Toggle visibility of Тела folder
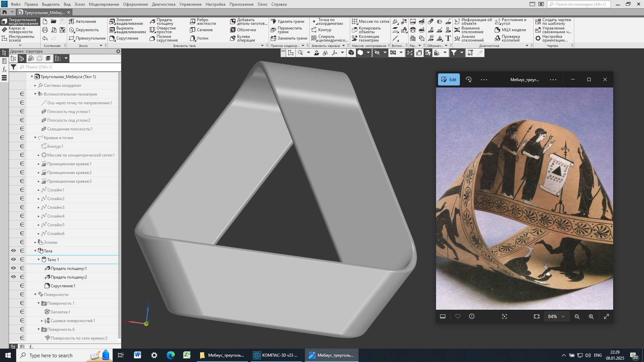This screenshot has height=362, width=644. tap(13, 251)
